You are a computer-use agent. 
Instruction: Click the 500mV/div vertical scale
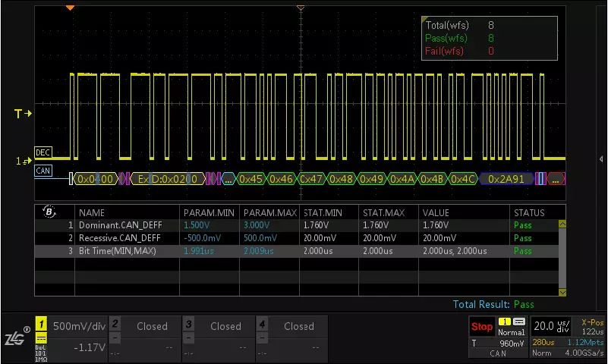79,326
